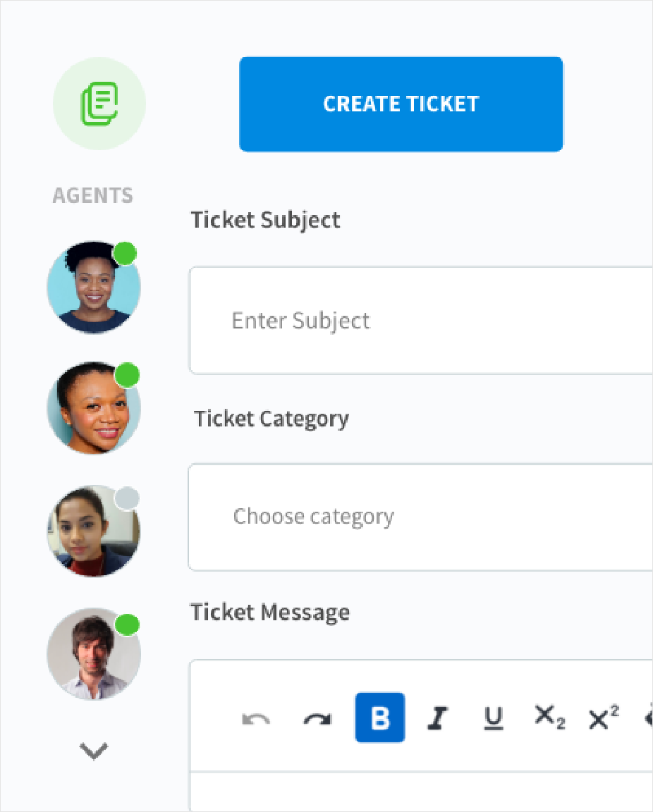This screenshot has width=653, height=812.
Task: Click the green tickets document icon
Action: coord(99,104)
